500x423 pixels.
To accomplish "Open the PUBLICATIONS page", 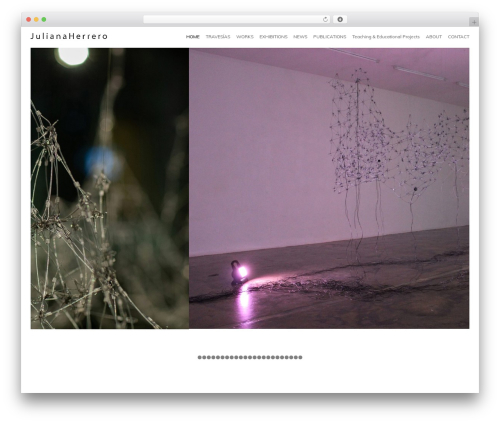I will [x=330, y=37].
